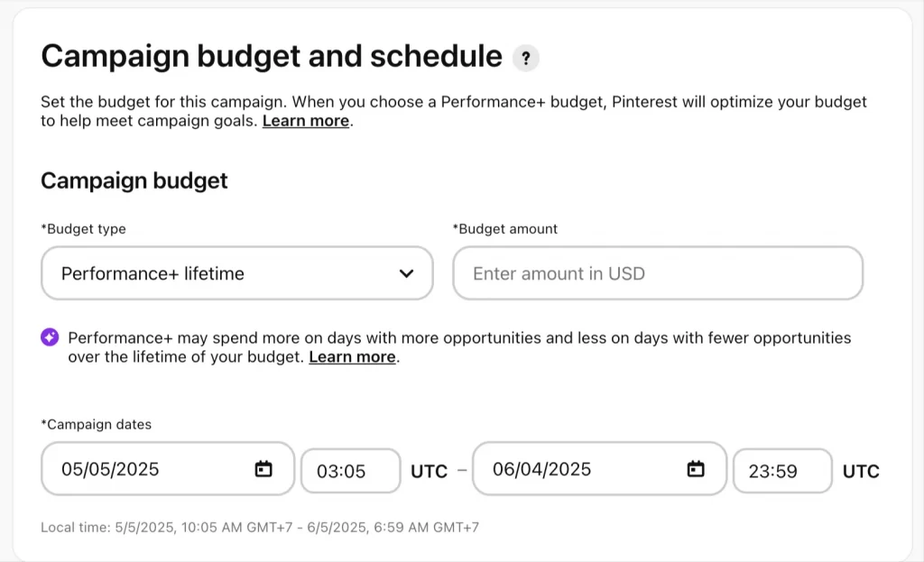
Task: Follow Learn more link about Performance+ spending
Action: pos(353,357)
